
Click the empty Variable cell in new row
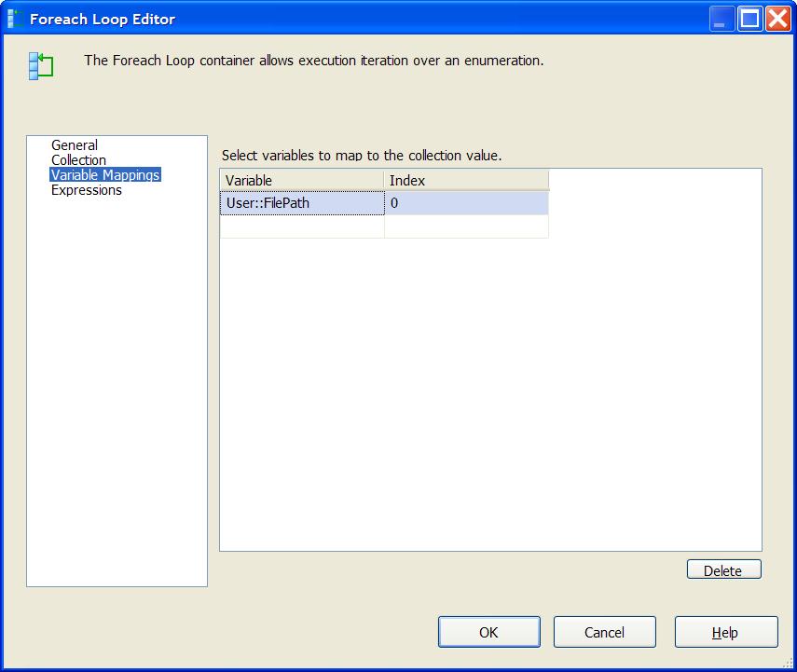302,226
